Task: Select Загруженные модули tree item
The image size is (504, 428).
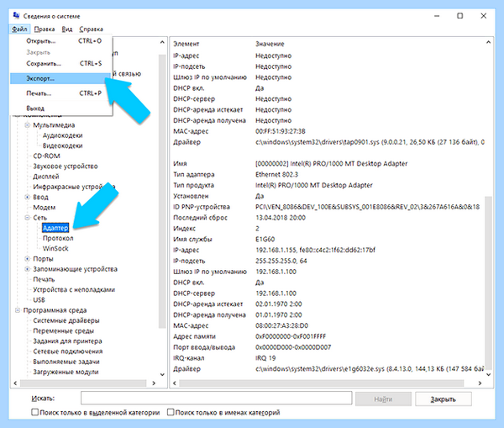Action: pos(66,372)
